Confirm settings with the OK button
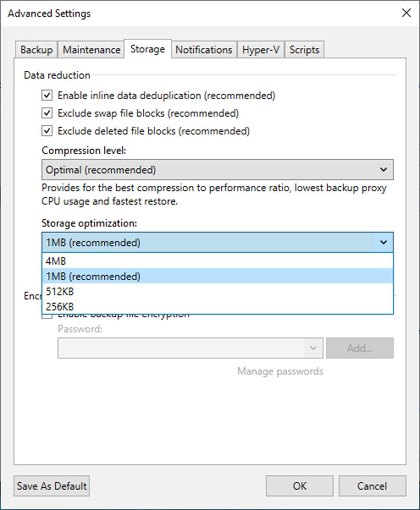The image size is (420, 510). (299, 486)
